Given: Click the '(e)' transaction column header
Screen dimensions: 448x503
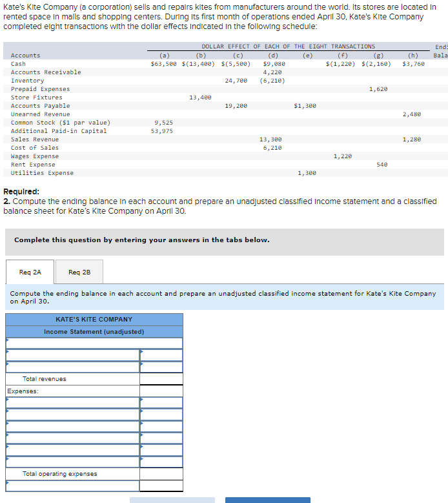Looking at the screenshot, I should pyautogui.click(x=307, y=56).
